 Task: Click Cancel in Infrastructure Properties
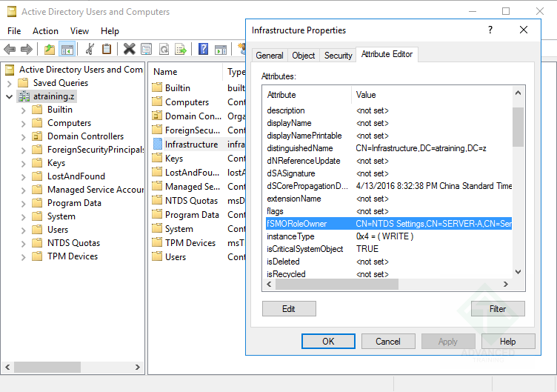[x=388, y=341]
